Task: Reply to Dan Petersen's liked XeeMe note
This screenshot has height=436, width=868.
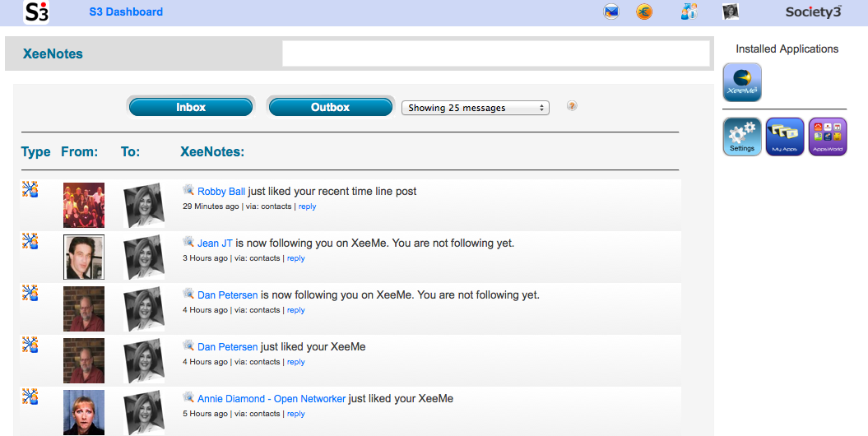Action: point(296,362)
